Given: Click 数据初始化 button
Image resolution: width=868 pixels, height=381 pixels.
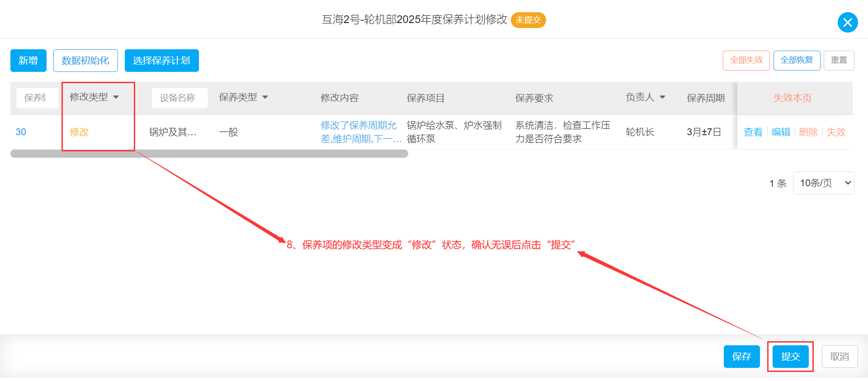Looking at the screenshot, I should [85, 61].
